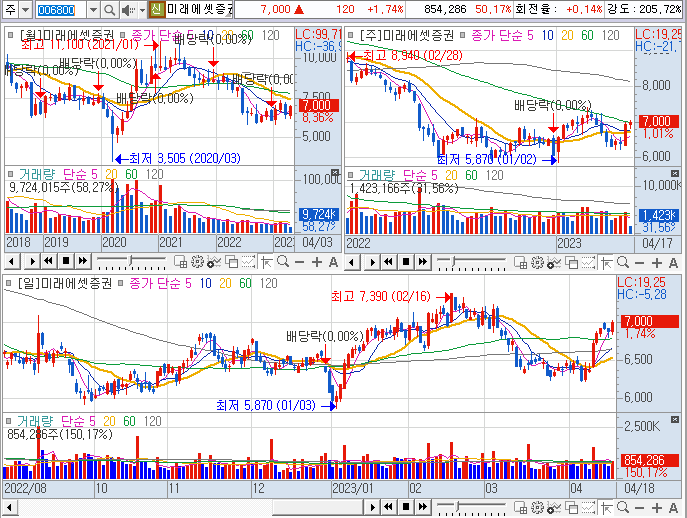Viewport: 687px width, 518px height.
Task: Click daily chart add-indicator icon
Action: 554,507
